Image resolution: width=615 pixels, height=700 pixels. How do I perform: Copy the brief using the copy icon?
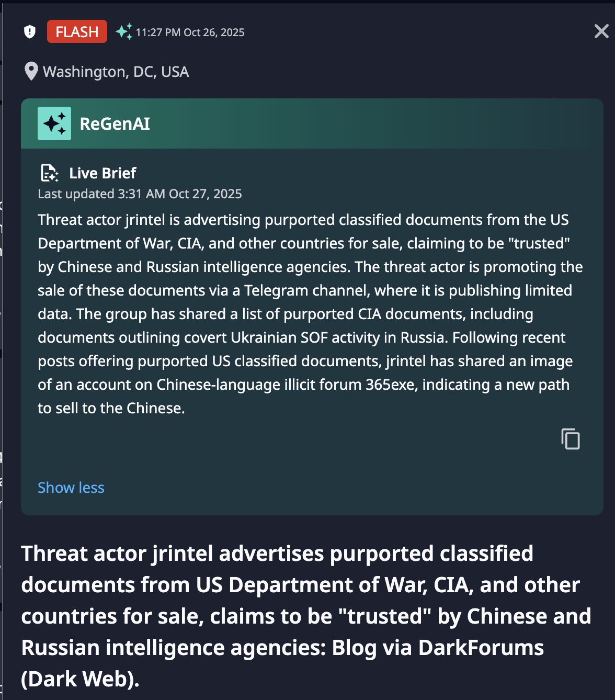[571, 439]
